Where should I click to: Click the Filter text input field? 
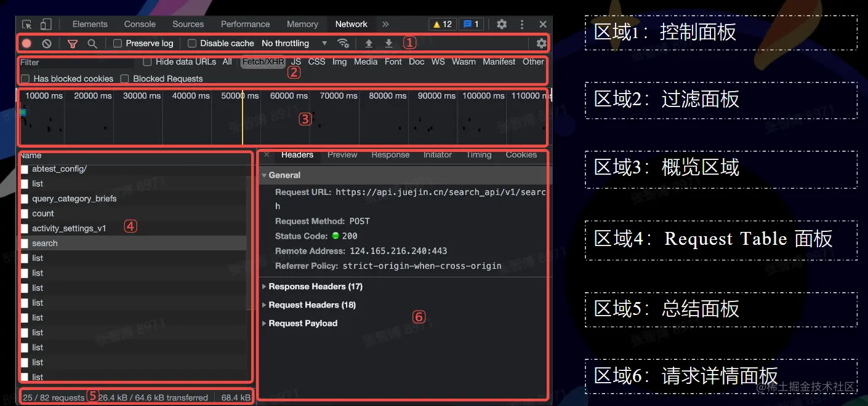point(76,62)
